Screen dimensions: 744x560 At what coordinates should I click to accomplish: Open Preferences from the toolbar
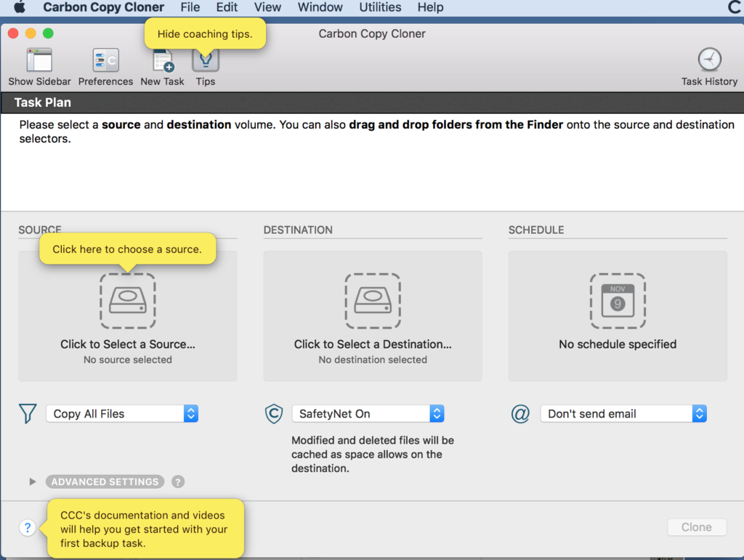point(105,61)
